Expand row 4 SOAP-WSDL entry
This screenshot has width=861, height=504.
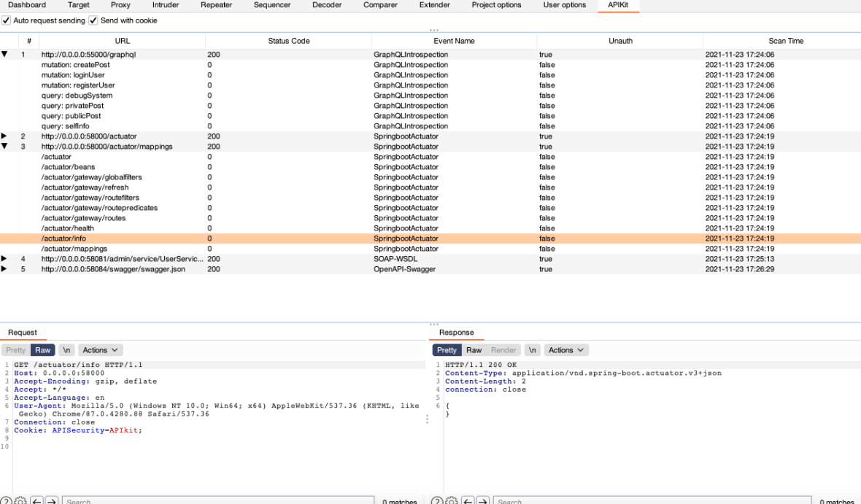tap(4, 259)
